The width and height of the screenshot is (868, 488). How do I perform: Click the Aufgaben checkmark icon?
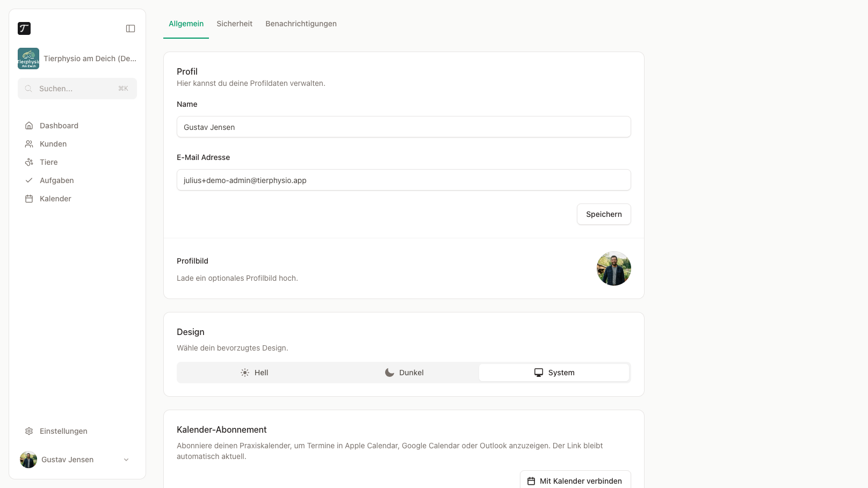click(x=29, y=180)
